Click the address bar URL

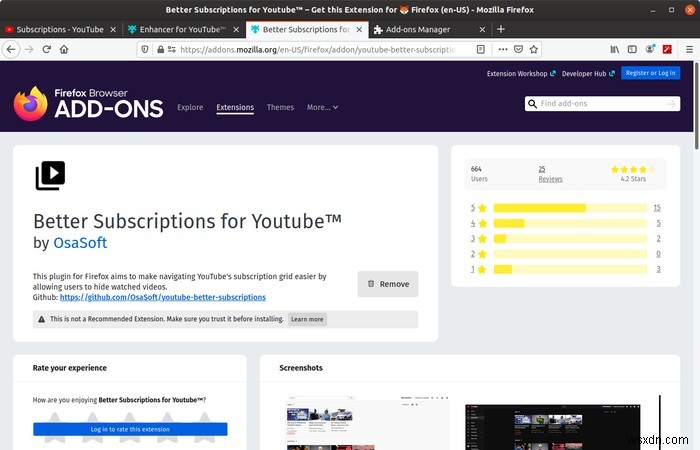317,49
